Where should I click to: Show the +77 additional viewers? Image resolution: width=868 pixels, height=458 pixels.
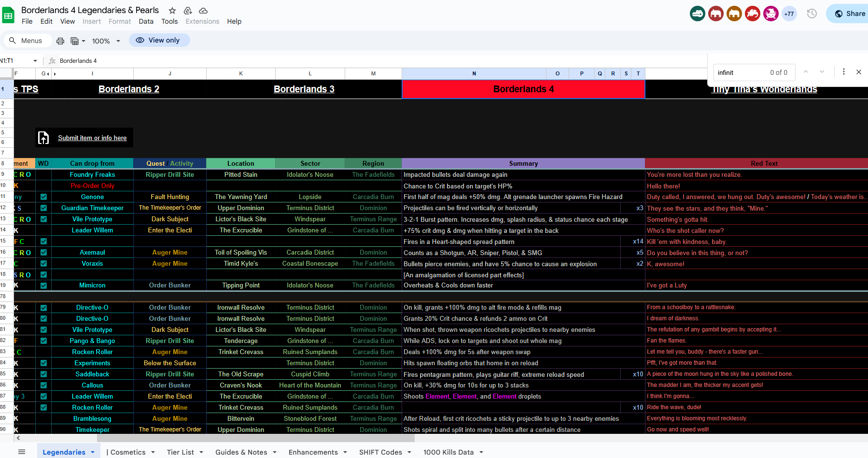pos(789,14)
